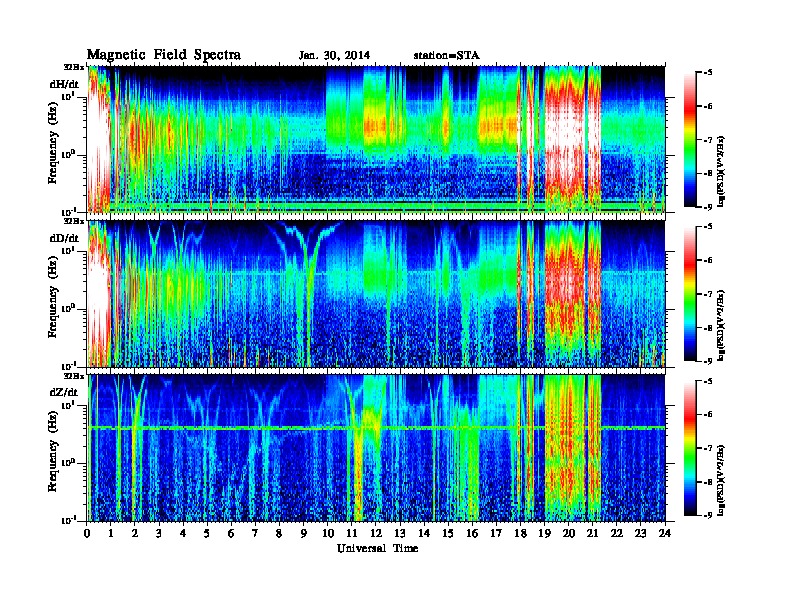
Task: Click the "Universal Time" axis title
Action: [377, 548]
